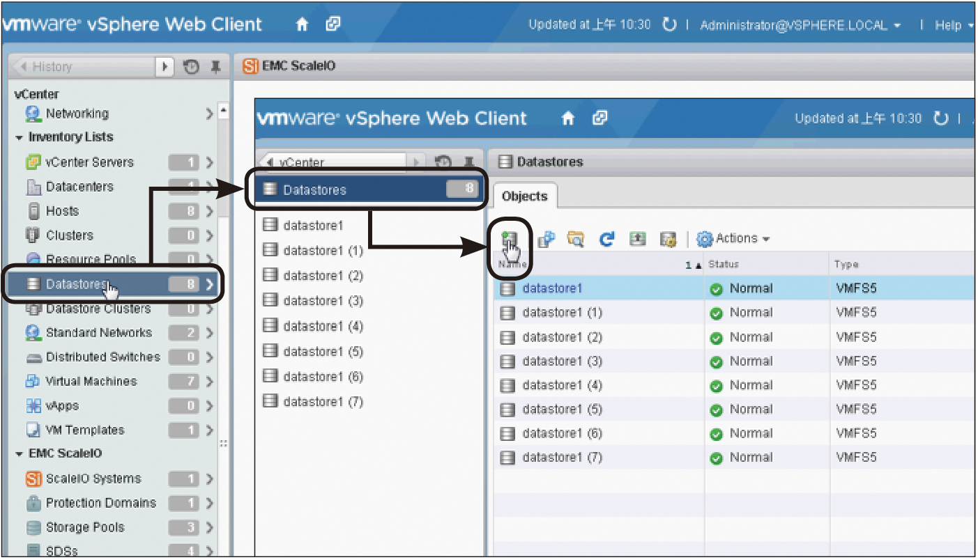Click the chevron at the end of the Hosts row

point(209,211)
